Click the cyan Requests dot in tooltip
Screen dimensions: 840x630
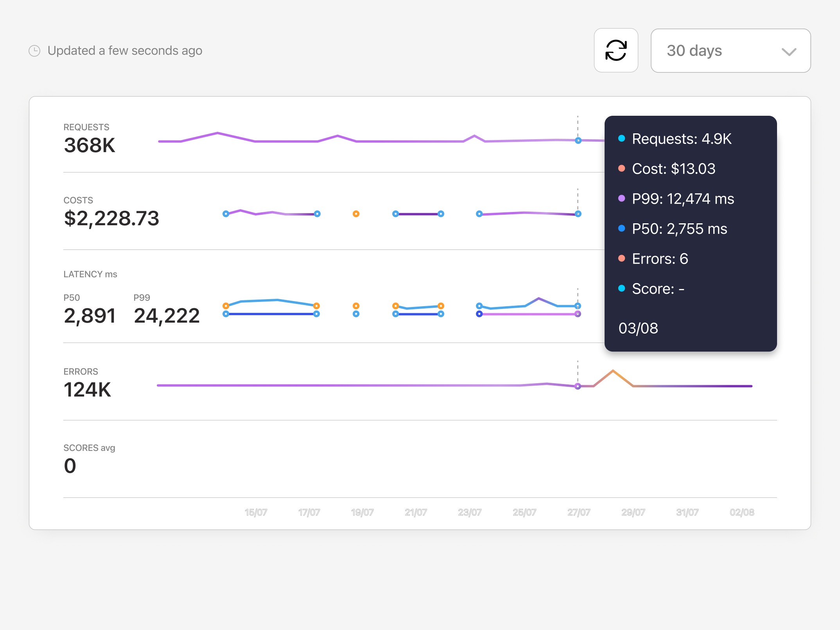[x=621, y=138]
